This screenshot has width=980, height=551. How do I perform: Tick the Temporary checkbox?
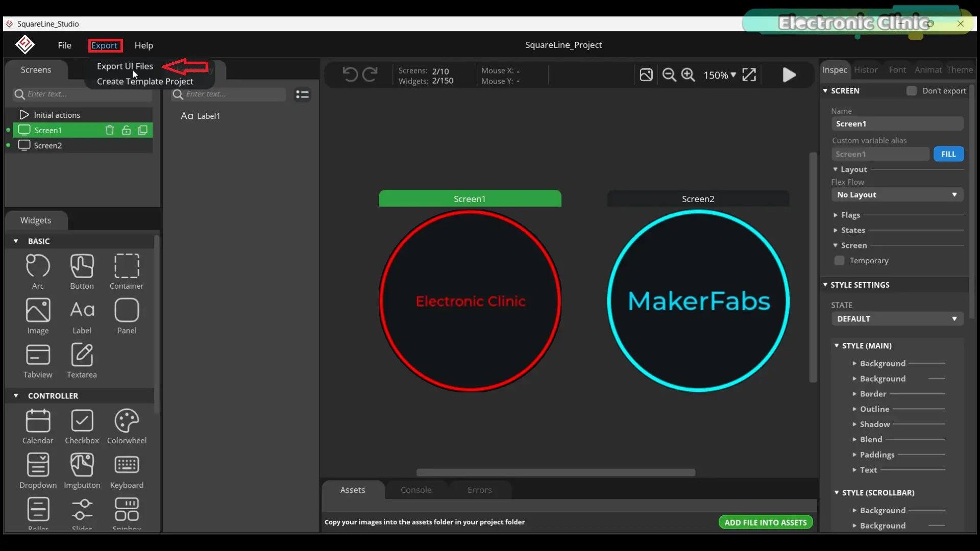tap(839, 261)
